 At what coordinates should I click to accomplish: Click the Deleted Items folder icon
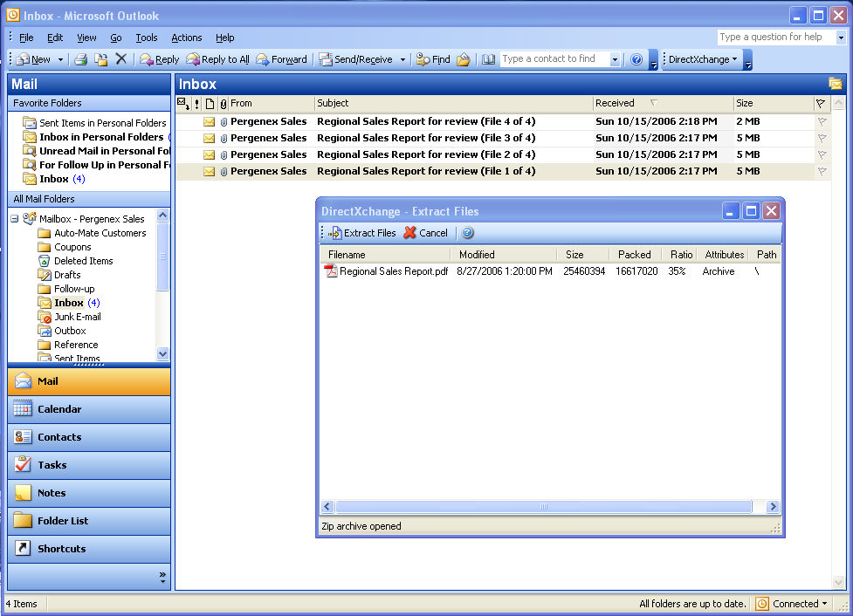coord(44,261)
